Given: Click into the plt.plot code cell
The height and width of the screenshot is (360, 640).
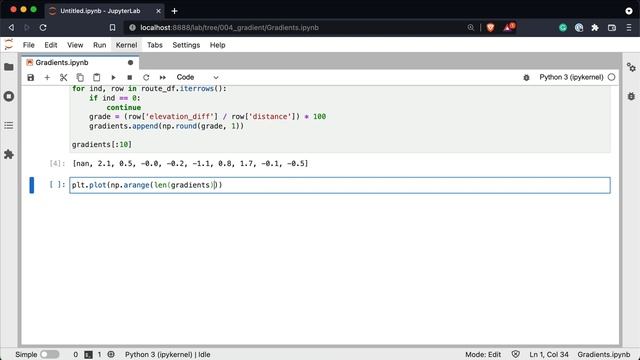Looking at the screenshot, I should tap(340, 185).
